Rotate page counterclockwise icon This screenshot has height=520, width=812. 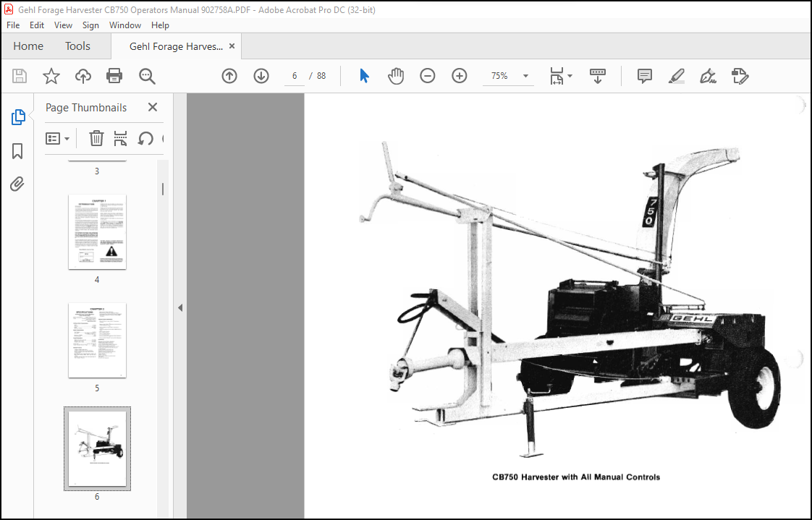(145, 138)
